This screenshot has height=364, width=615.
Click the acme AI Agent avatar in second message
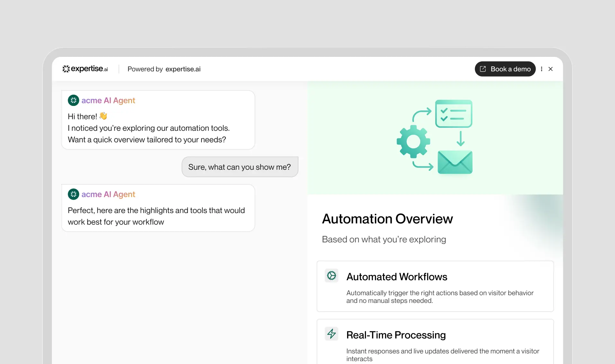point(73,194)
